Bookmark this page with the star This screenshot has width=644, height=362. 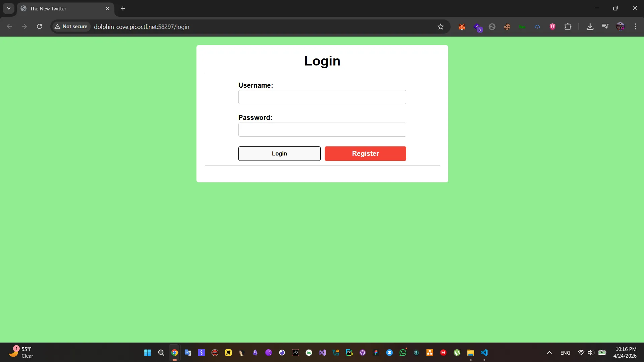click(441, 27)
